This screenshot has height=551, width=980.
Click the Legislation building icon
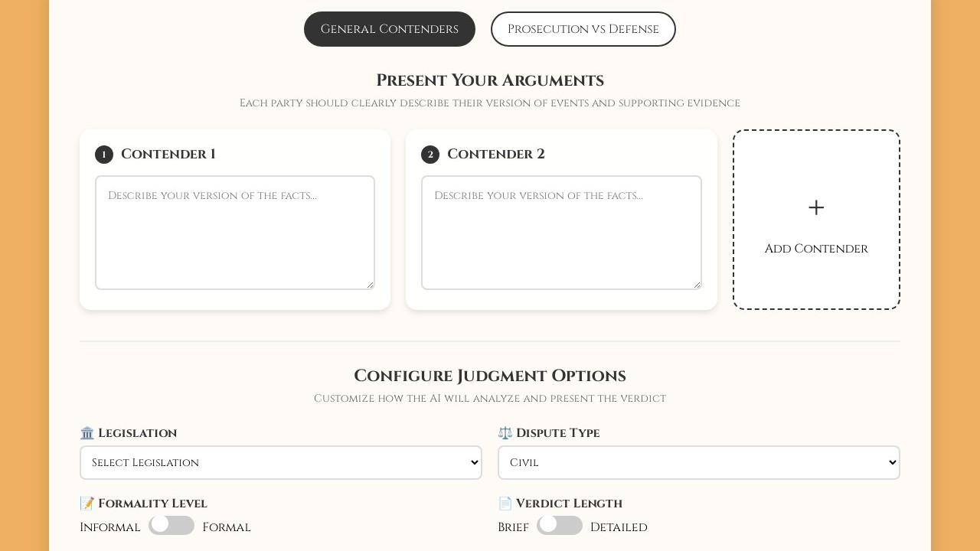click(x=87, y=433)
